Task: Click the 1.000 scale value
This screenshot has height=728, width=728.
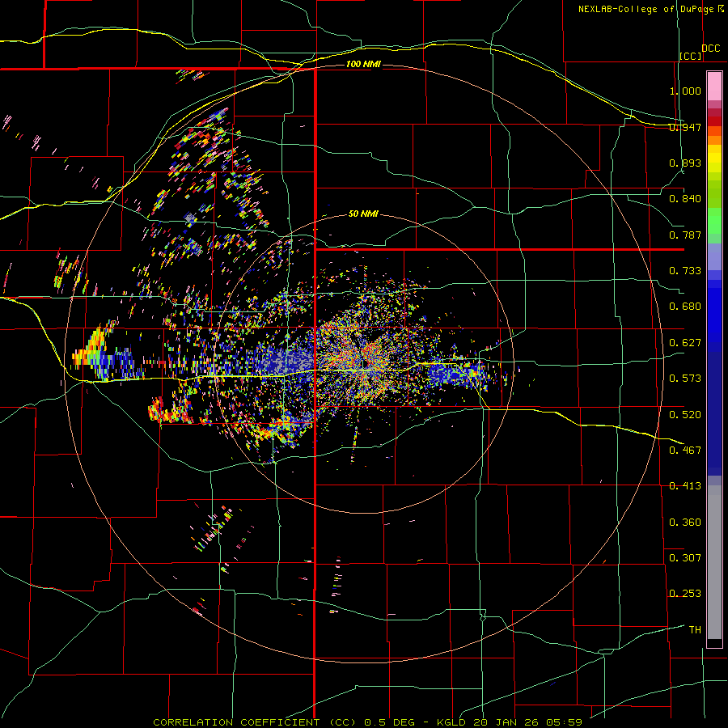Action: 685,91
